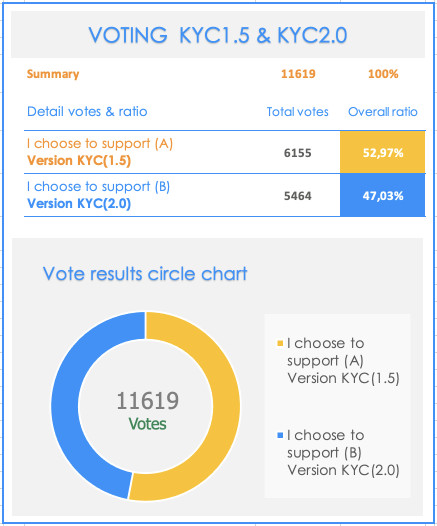
Task: Select the 5464 votes cell
Action: point(297,196)
